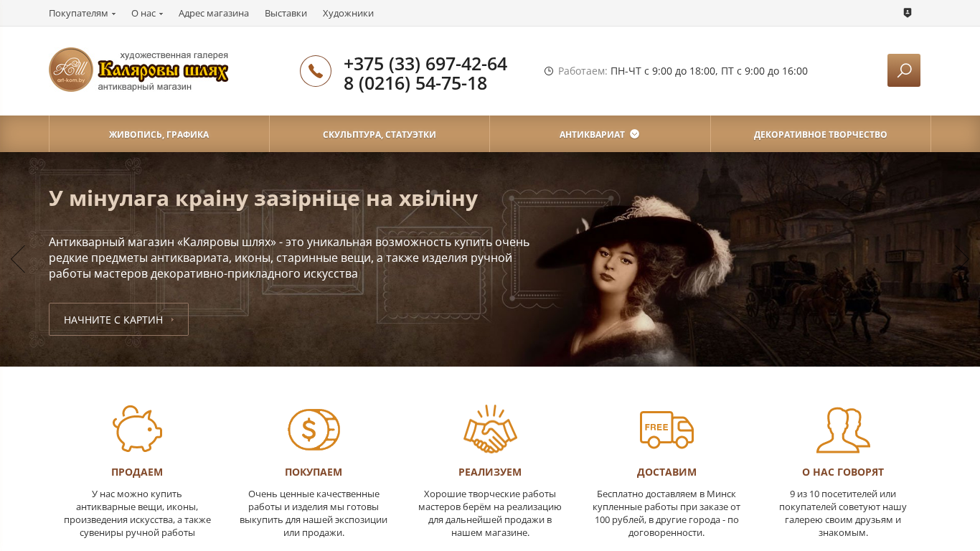980x551 pixels.
Task: Open the Декоративное творчество menu section
Action: point(820,134)
